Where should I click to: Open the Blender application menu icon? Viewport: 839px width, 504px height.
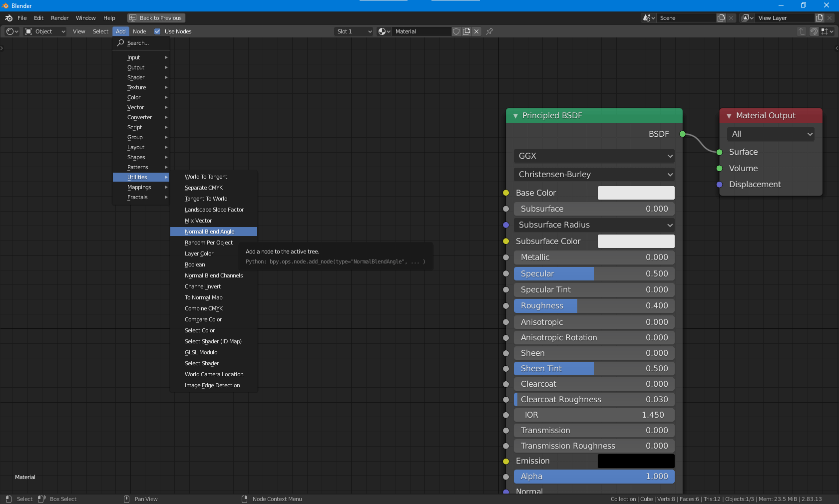pyautogui.click(x=8, y=18)
